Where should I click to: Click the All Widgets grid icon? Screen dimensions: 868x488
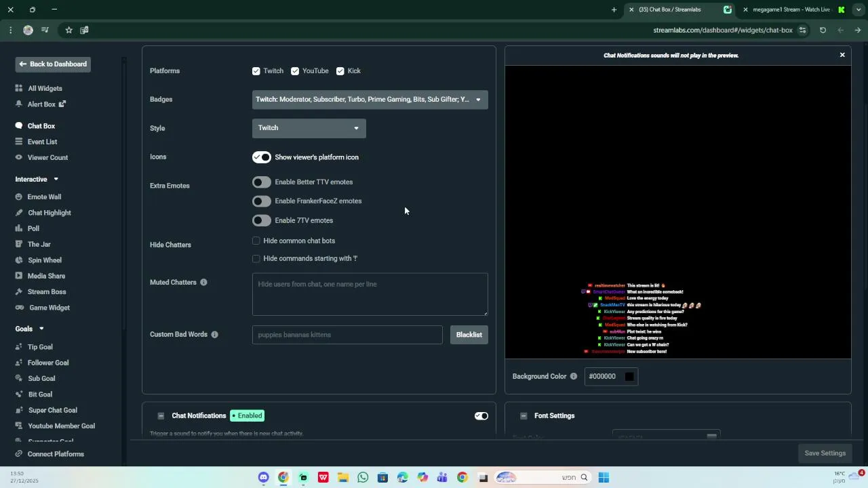(x=19, y=89)
